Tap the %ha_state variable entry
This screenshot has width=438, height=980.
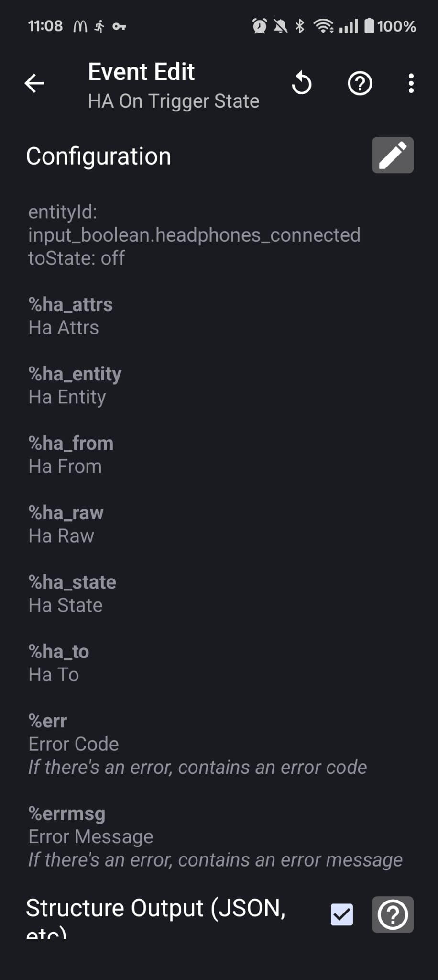tap(72, 593)
